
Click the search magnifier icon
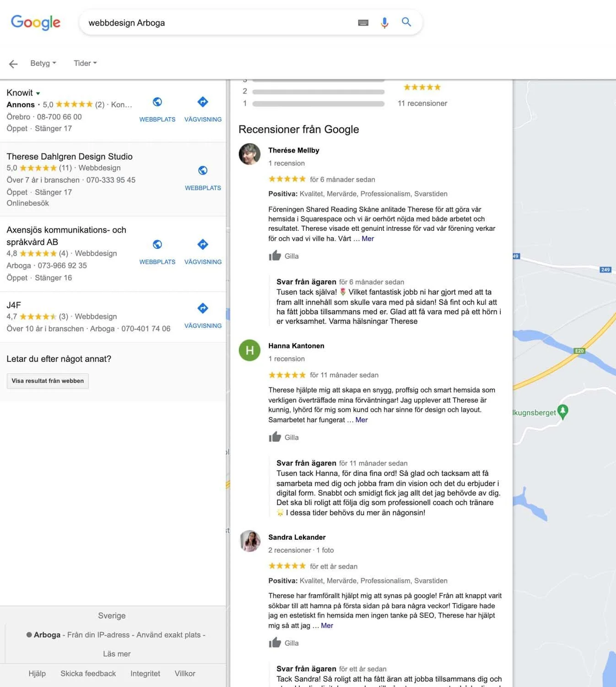[406, 22]
